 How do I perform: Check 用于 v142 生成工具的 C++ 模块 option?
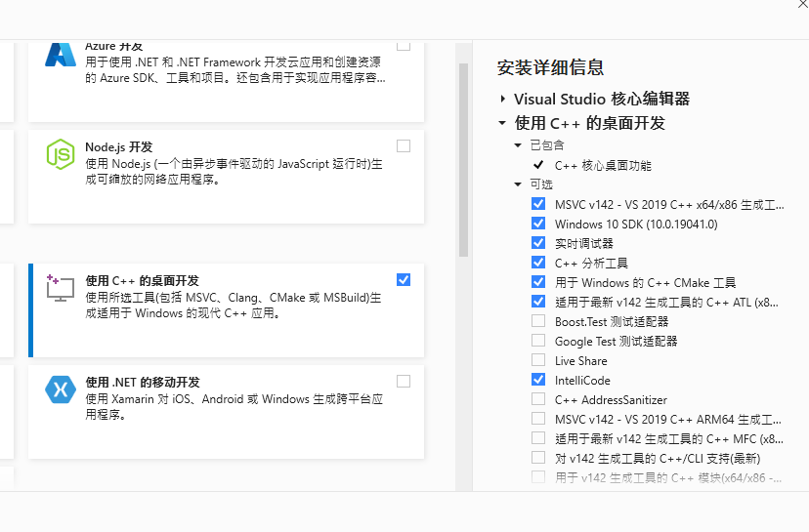pos(538,476)
